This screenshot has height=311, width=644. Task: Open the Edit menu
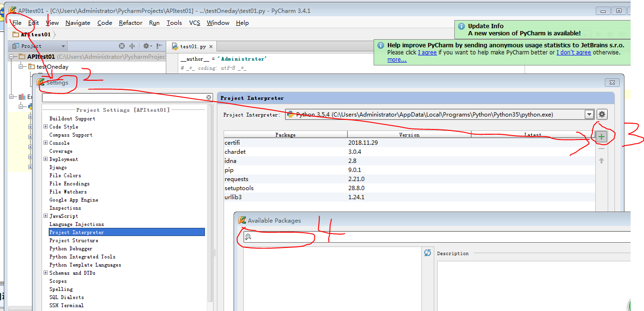point(33,22)
